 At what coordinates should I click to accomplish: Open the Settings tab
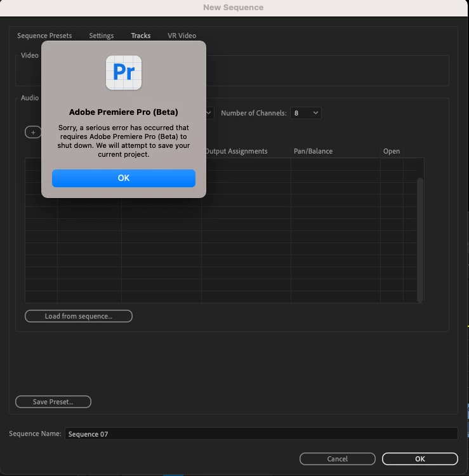[x=102, y=36]
